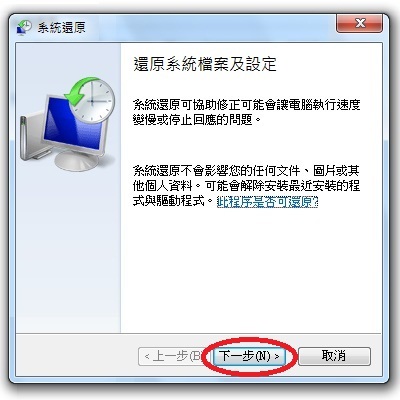
Task: Close the 系統還原 dialog with the X
Action: pyautogui.click(x=360, y=23)
